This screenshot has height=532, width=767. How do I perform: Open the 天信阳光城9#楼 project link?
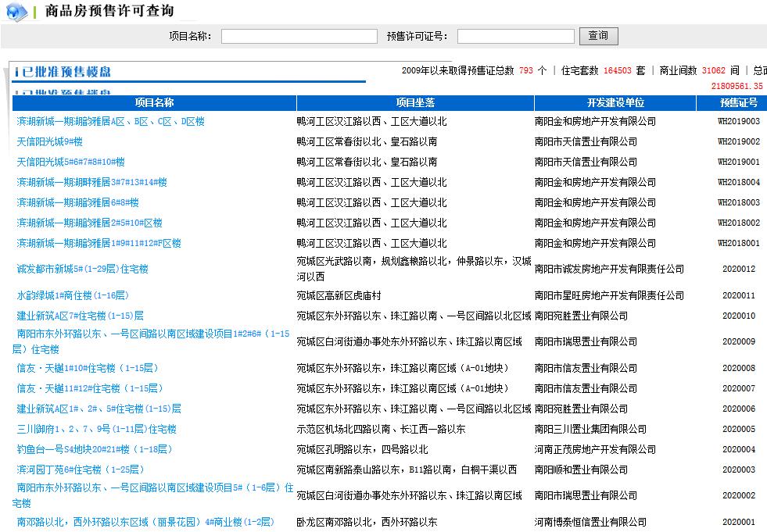coord(50,141)
